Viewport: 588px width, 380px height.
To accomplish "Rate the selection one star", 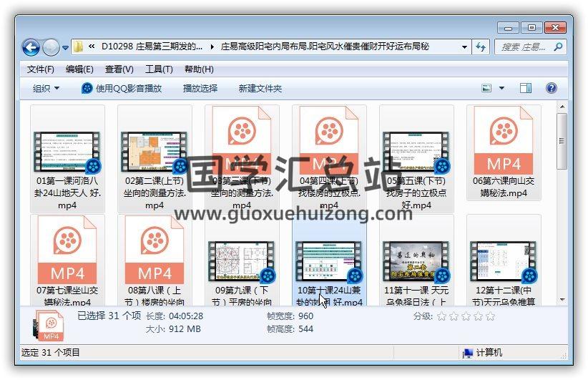I will pyautogui.click(x=442, y=316).
